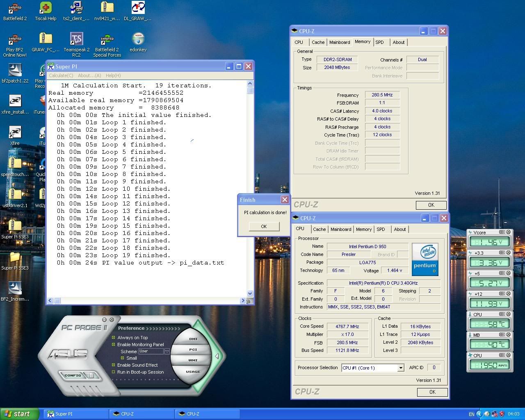Open the Super PI SSE3 zipped folder icon
Image resolution: width=525 pixels, height=420 pixels.
15,229
